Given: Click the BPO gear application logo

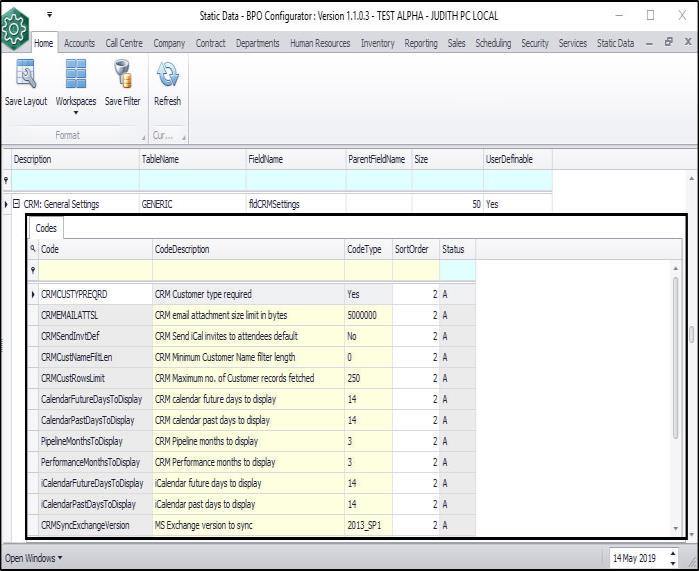Looking at the screenshot, I should tap(14, 27).
